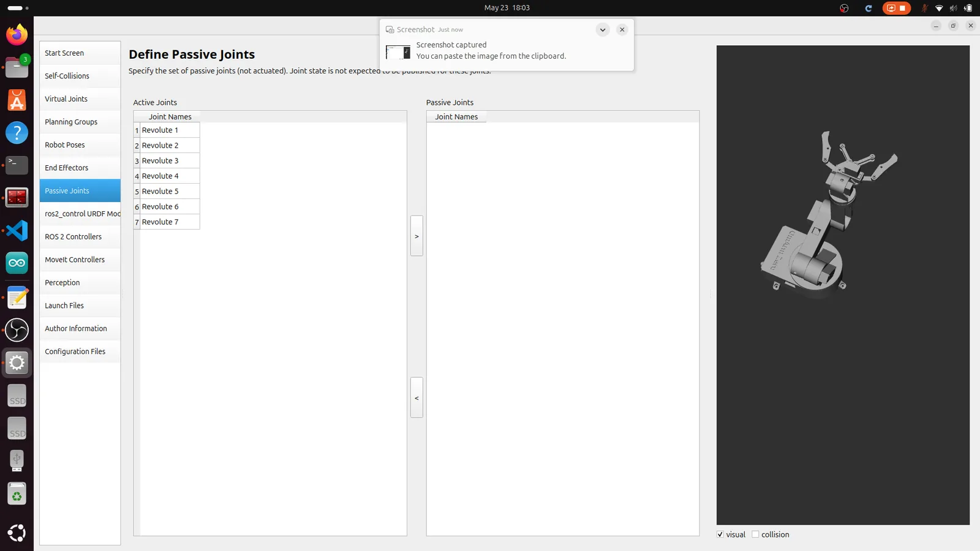The height and width of the screenshot is (551, 980).
Task: Open Firefox from the dock
Action: pyautogui.click(x=17, y=34)
